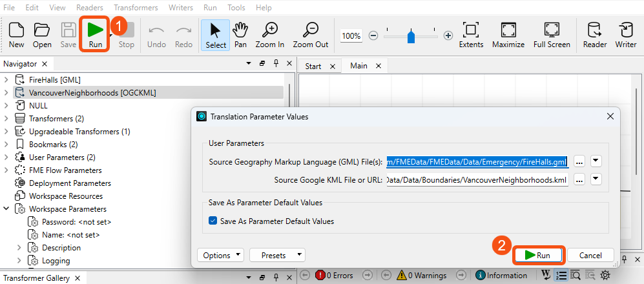Open the Presets dropdown
The image size is (644, 284).
[276, 256]
